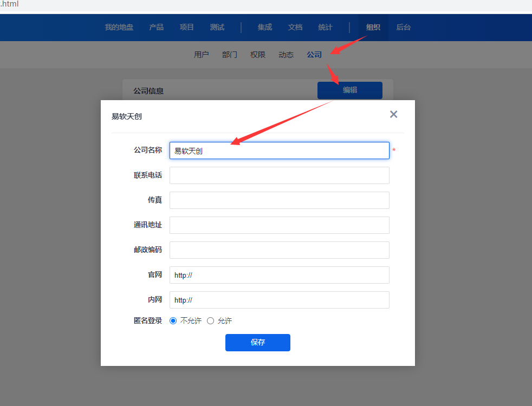Viewport: 532px width, 406px height.
Task: Click the 邮政编码 input field
Action: (x=279, y=250)
